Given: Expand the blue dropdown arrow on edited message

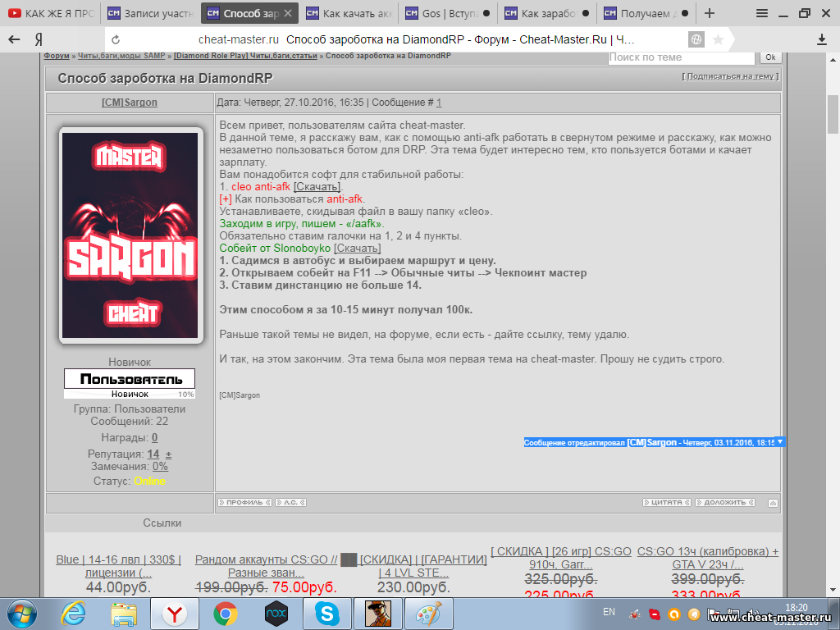Looking at the screenshot, I should click(779, 442).
